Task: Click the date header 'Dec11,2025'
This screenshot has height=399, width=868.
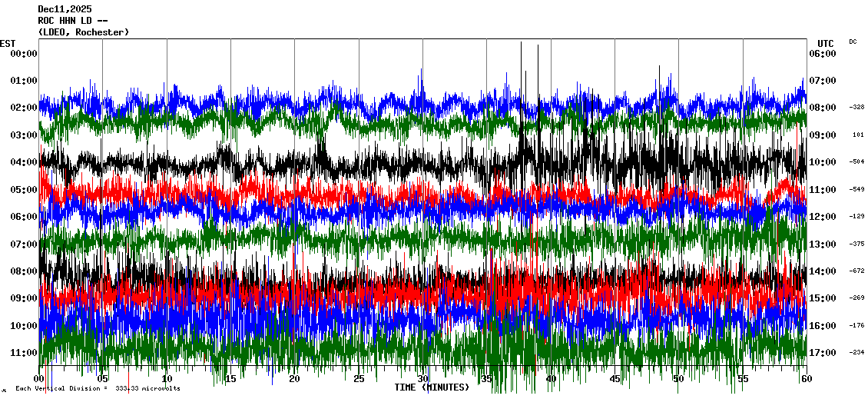Action: [x=65, y=9]
